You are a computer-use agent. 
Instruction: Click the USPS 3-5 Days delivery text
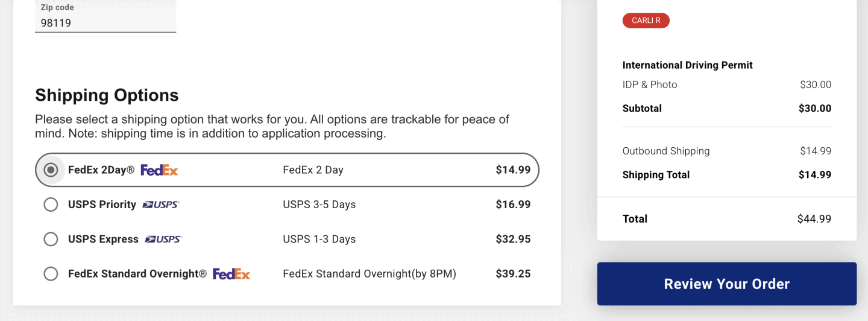tap(319, 205)
